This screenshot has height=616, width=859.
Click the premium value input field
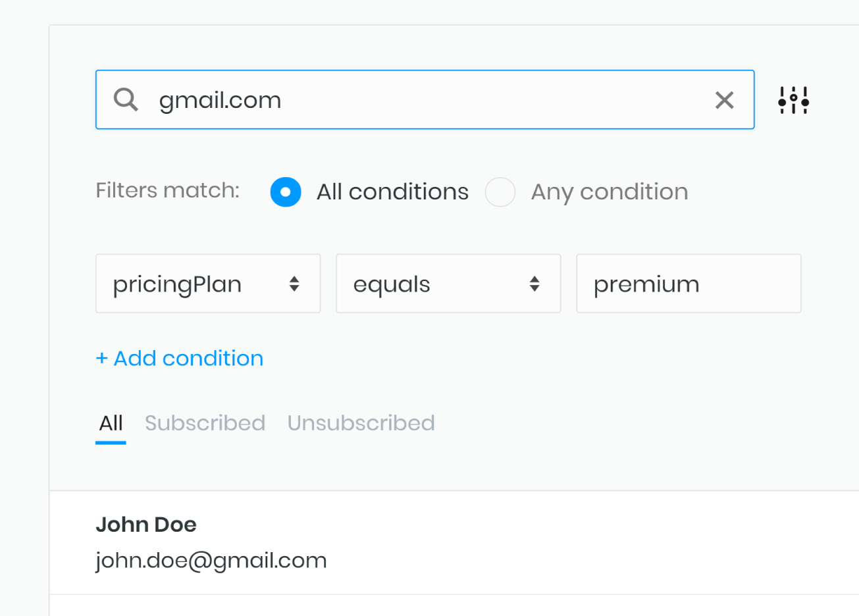689,284
